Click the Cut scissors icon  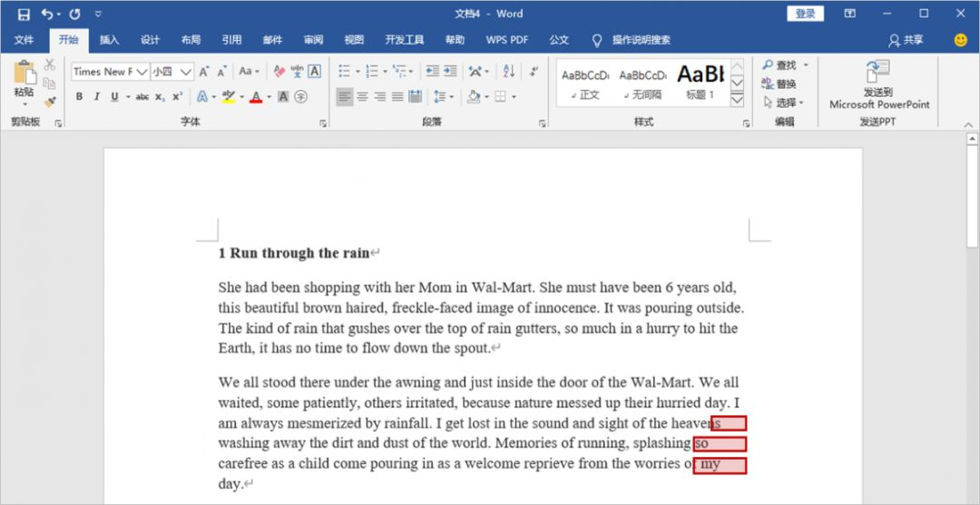tap(50, 65)
